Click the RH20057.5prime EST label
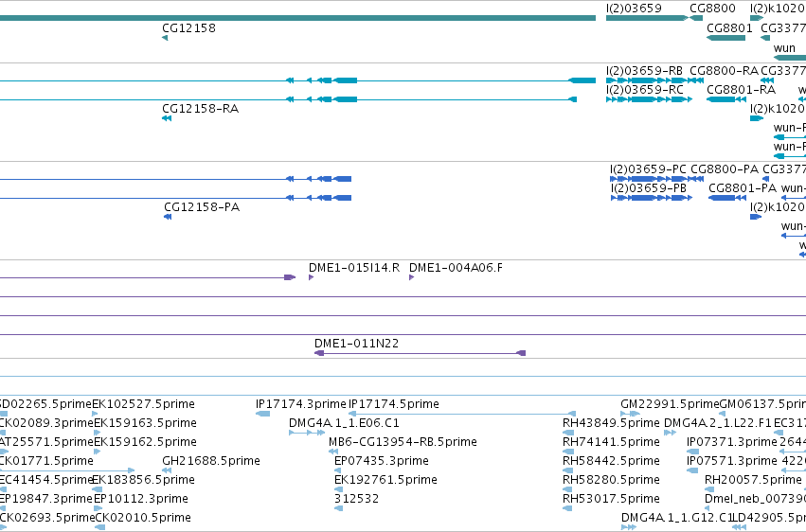This screenshot has height=532, width=806. point(753,480)
